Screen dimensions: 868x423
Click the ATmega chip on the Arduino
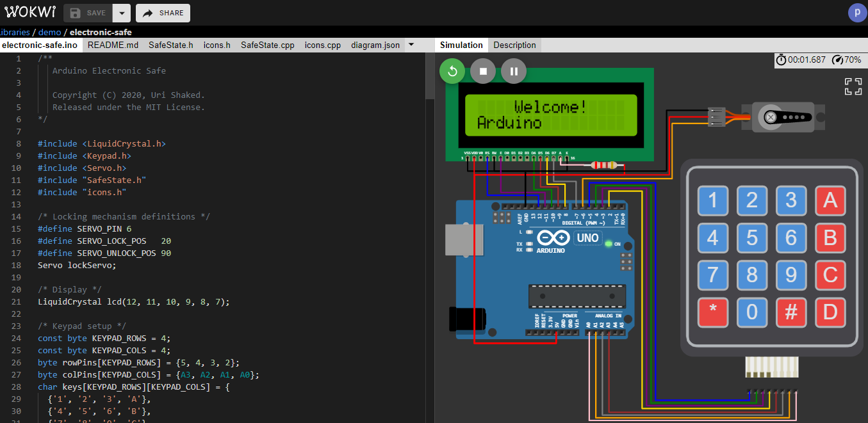coord(577,296)
